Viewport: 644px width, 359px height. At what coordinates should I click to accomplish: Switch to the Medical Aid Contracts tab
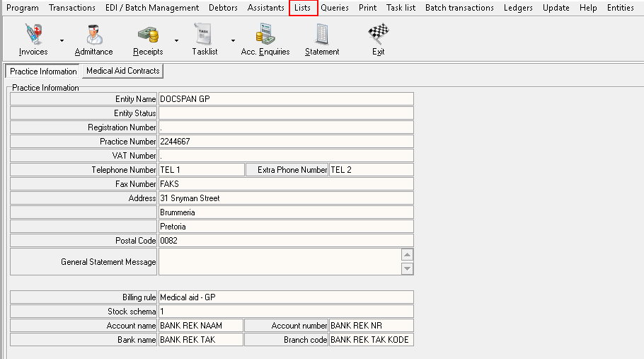(122, 71)
